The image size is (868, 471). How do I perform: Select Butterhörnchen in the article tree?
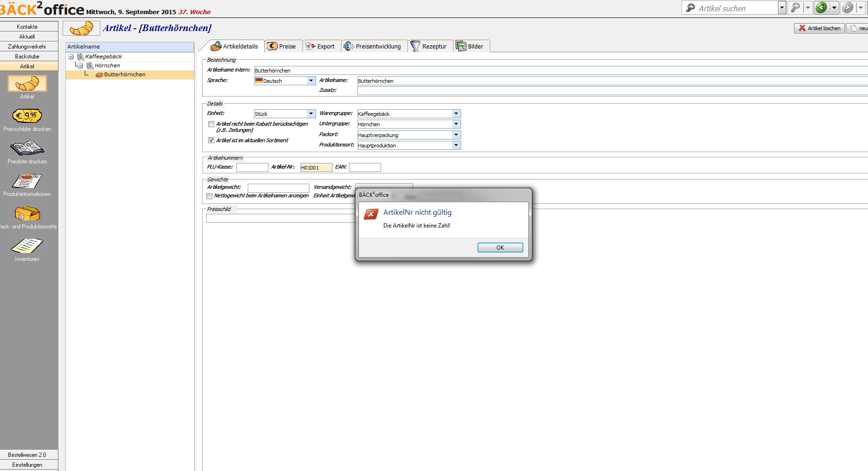pyautogui.click(x=124, y=74)
